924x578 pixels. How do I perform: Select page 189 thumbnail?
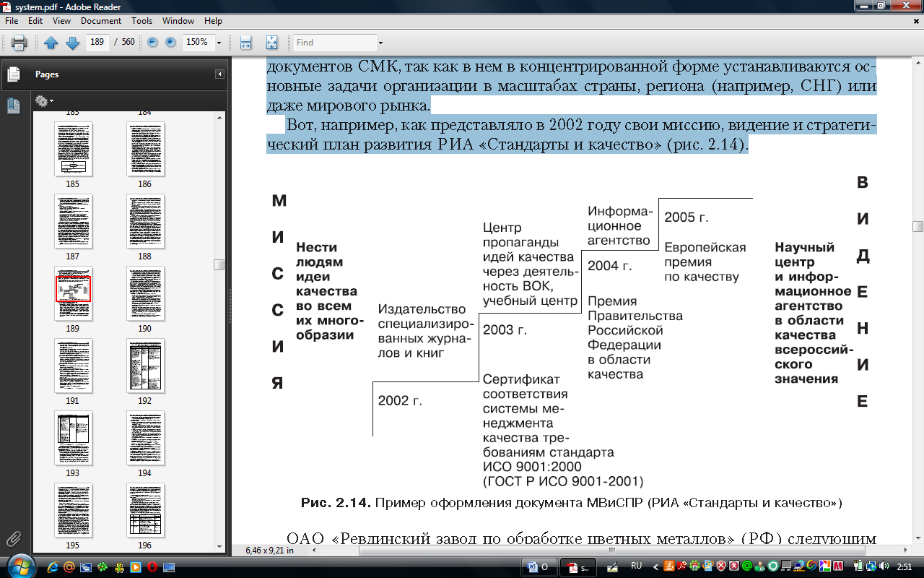click(73, 294)
